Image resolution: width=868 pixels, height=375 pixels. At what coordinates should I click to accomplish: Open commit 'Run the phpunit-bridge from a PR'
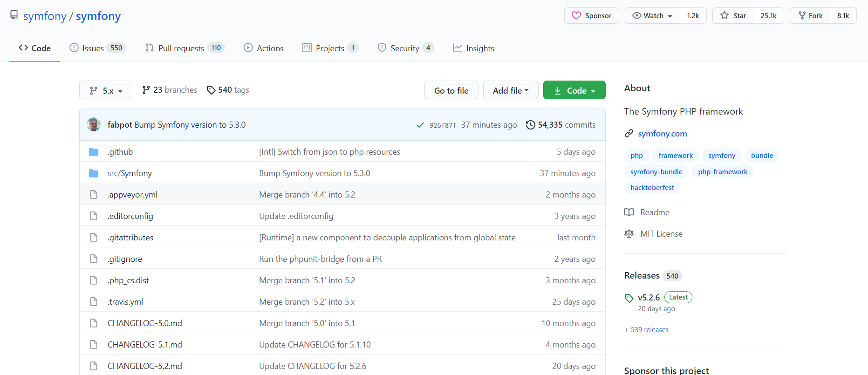[x=321, y=259]
